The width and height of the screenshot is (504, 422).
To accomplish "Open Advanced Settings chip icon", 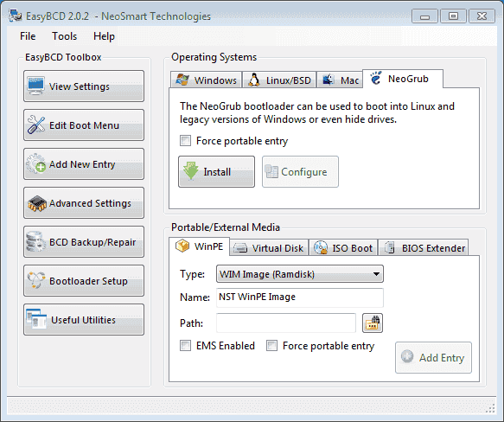I will (37, 203).
